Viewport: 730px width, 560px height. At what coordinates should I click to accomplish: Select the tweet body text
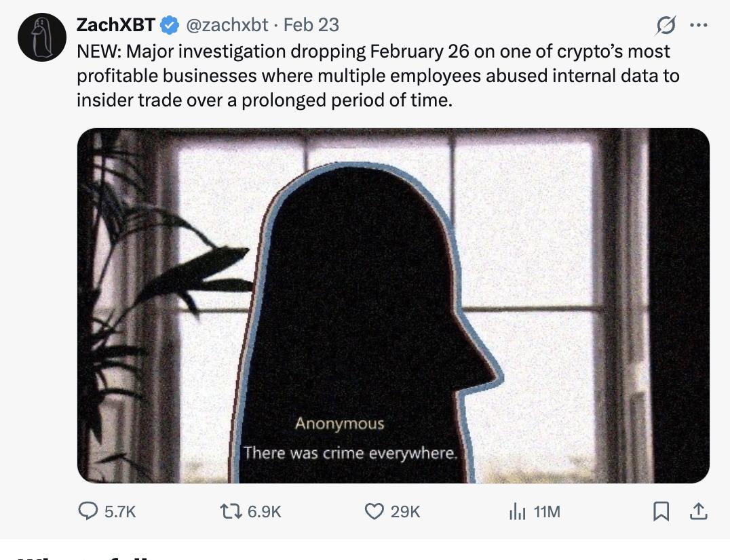(x=373, y=76)
